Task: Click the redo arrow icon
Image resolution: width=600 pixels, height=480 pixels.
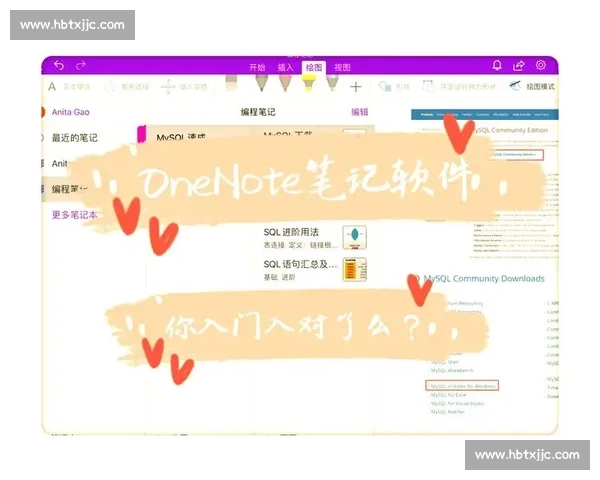Action: [x=80, y=65]
